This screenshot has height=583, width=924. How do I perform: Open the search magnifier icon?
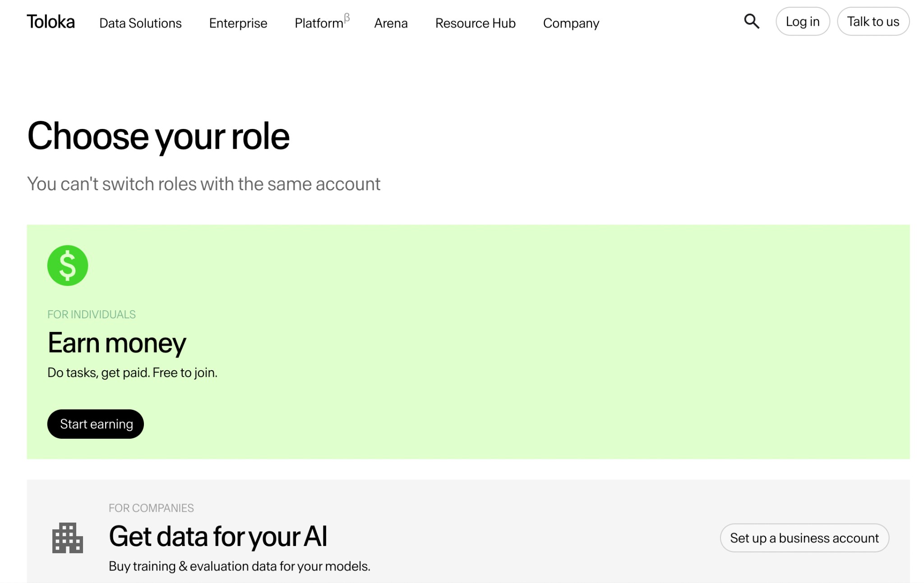click(x=751, y=21)
